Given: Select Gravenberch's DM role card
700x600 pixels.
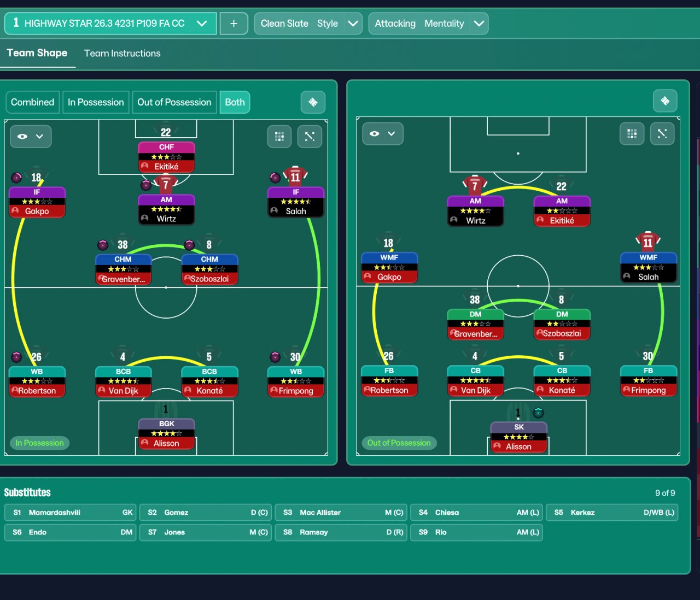Looking at the screenshot, I should pos(475,324).
